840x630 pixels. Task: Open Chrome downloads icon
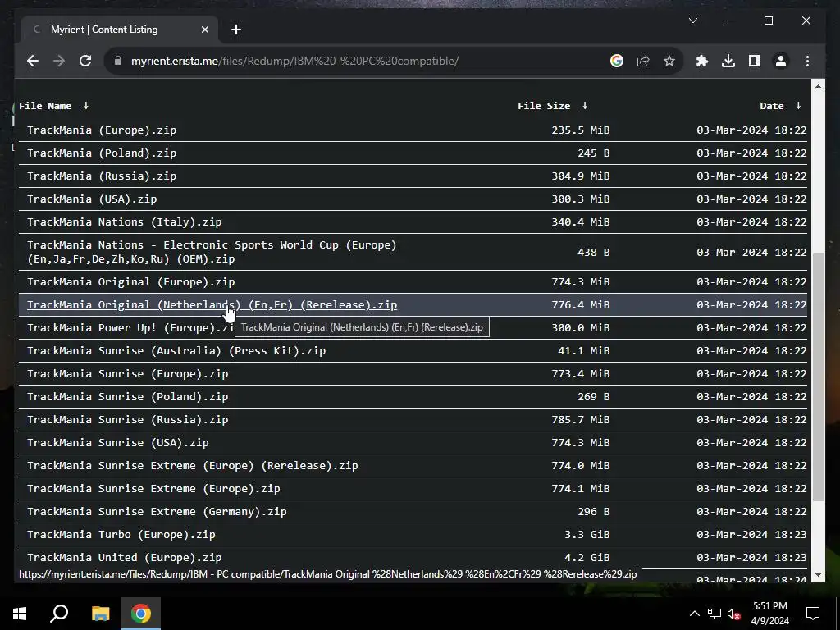(728, 61)
